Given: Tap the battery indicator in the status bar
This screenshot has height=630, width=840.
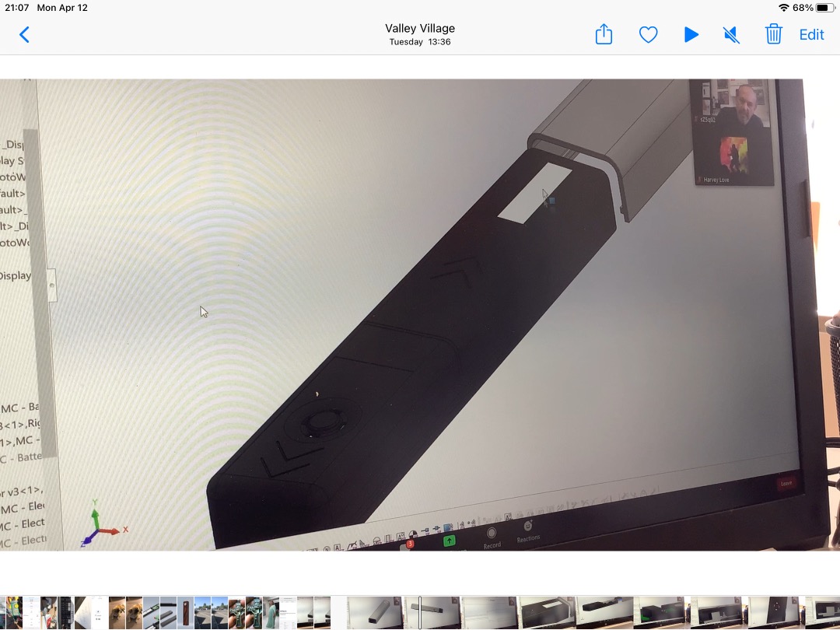Looking at the screenshot, I should coord(825,8).
